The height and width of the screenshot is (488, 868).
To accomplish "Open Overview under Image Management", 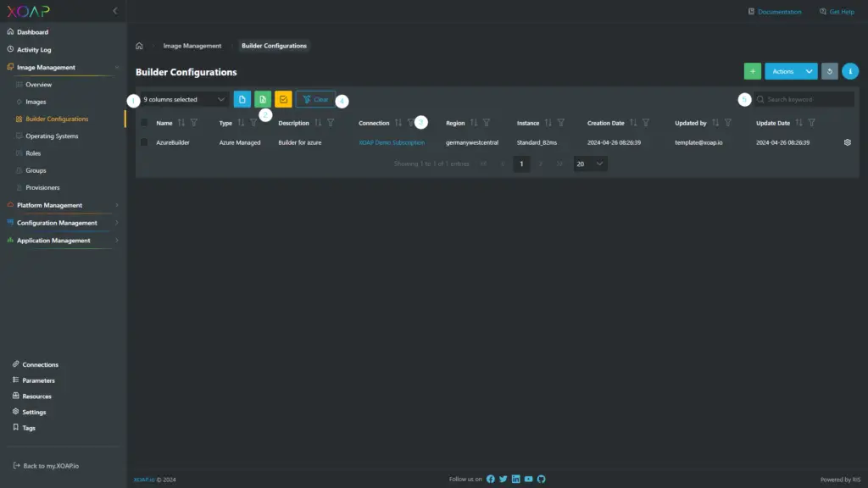I will 38,85.
